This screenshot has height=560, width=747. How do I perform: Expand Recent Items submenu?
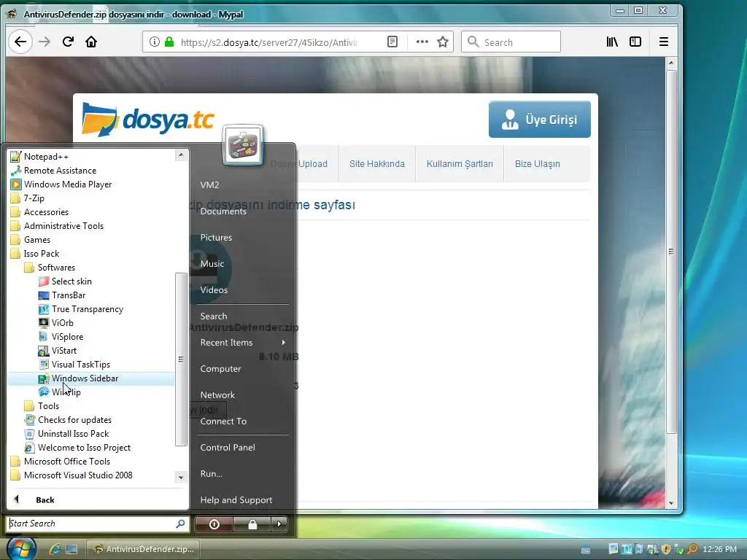(242, 343)
